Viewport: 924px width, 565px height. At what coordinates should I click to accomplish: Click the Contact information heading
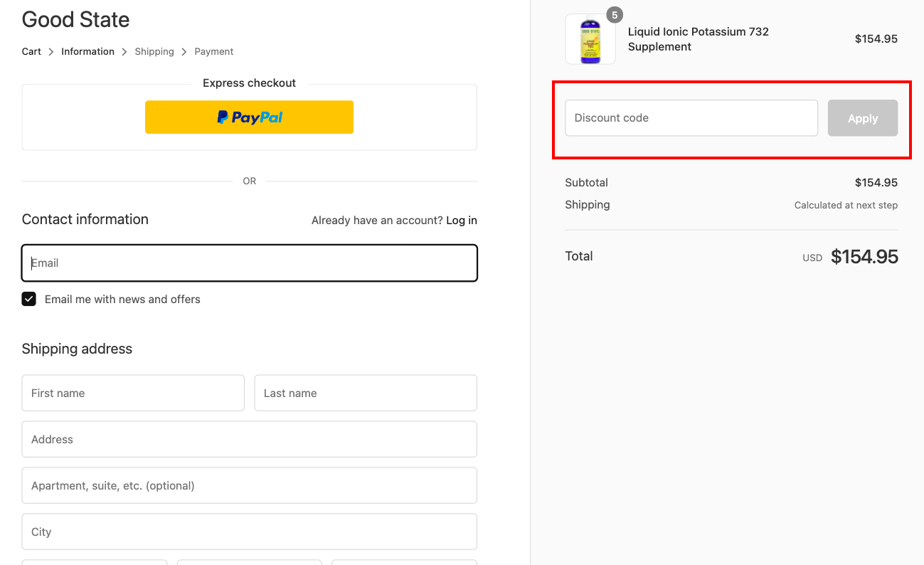pyautogui.click(x=85, y=219)
